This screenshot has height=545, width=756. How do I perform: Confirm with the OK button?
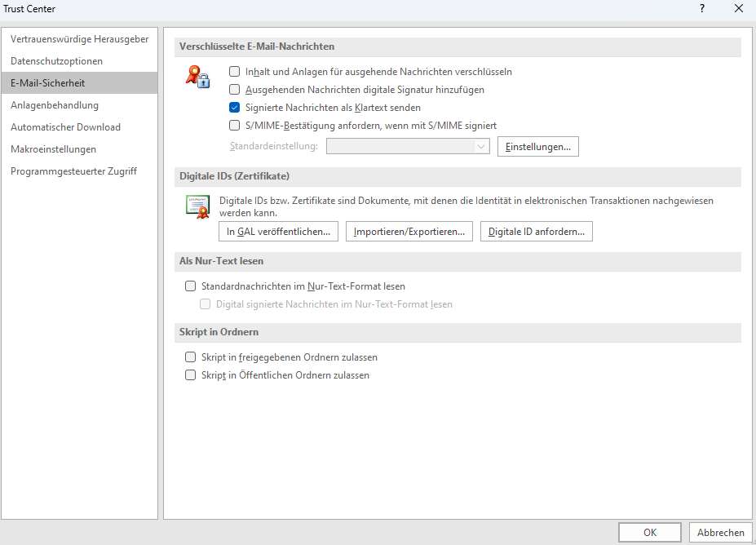pos(650,533)
